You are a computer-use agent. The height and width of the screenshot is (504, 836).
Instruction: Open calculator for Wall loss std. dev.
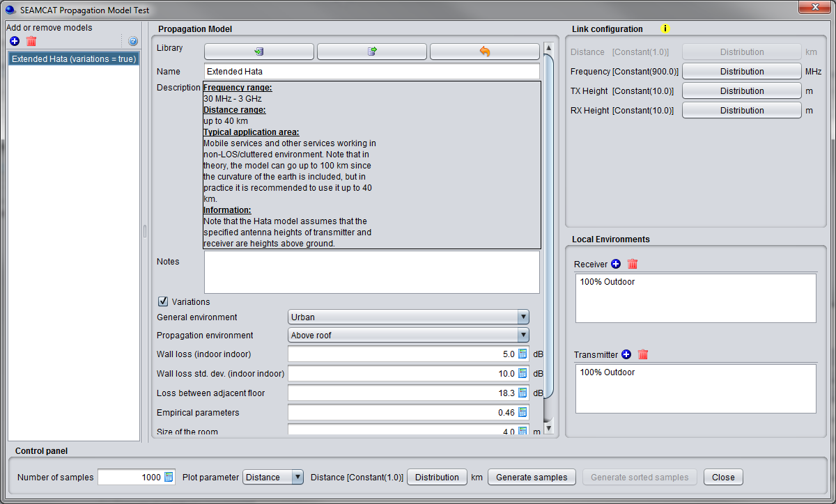pos(522,373)
